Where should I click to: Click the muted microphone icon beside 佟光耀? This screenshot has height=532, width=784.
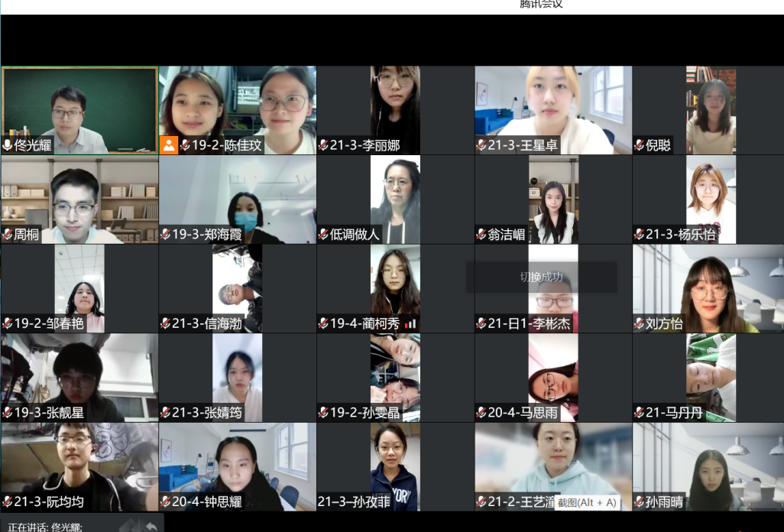click(8, 144)
